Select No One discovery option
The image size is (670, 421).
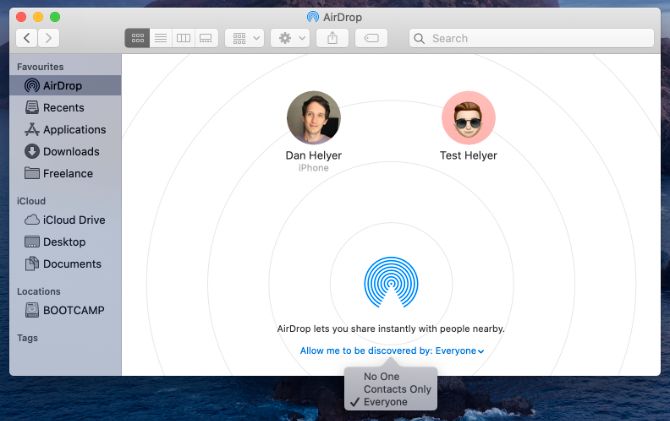coord(382,377)
